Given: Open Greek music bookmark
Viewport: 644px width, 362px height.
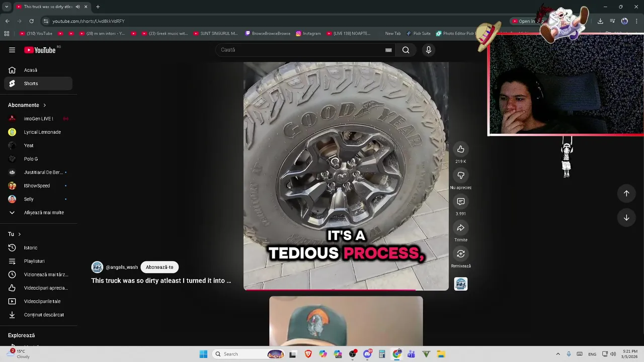Looking at the screenshot, I should [x=166, y=34].
